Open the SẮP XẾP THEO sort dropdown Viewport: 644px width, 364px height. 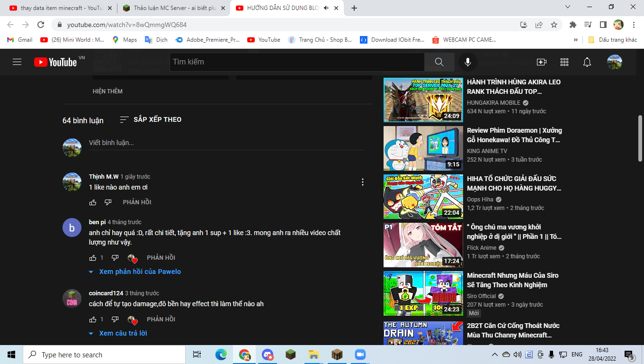coord(151,119)
